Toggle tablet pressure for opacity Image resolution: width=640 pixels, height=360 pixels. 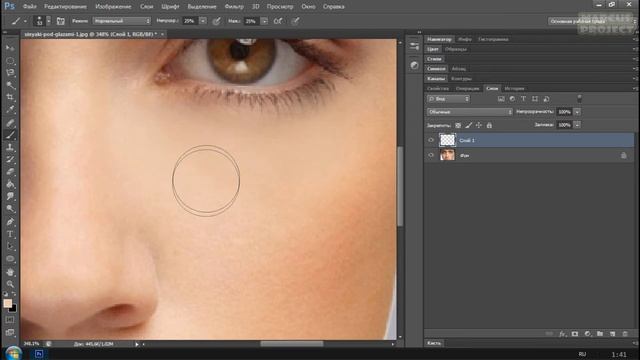[216, 21]
